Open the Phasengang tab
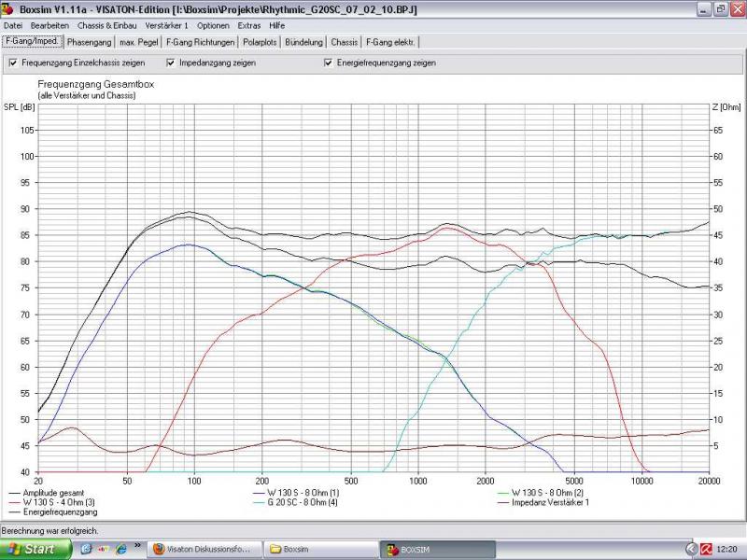747x560 pixels. pos(90,42)
